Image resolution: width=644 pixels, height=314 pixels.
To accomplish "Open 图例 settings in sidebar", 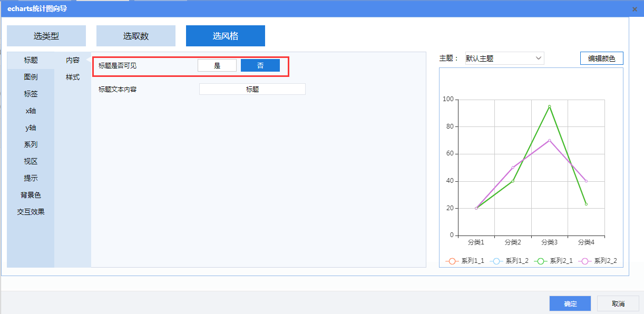I will click(x=31, y=77).
